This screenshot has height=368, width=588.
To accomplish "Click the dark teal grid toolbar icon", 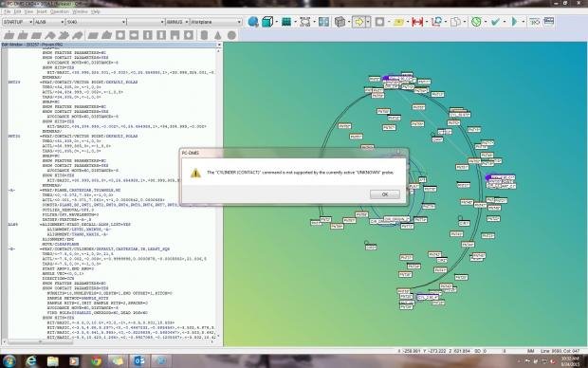I will [286, 22].
